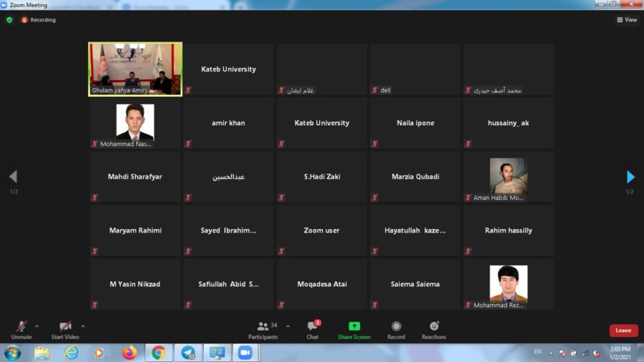Select Ghulam yahya Amiry's video tile

point(136,69)
